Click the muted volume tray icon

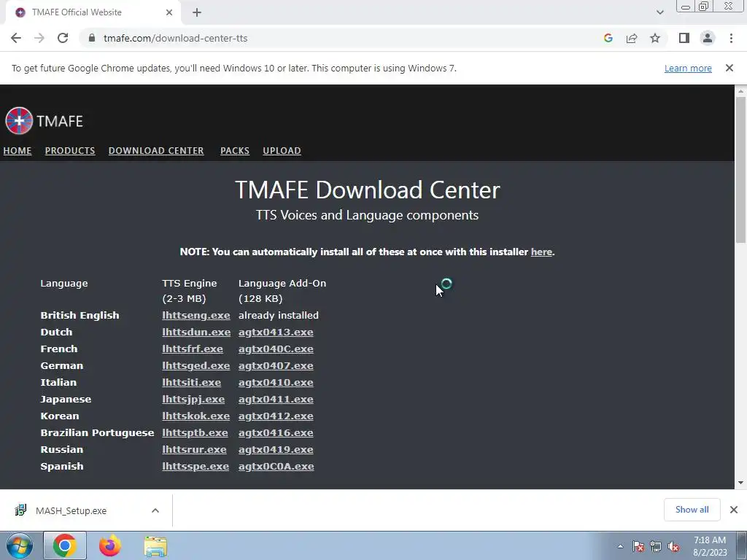click(x=673, y=547)
